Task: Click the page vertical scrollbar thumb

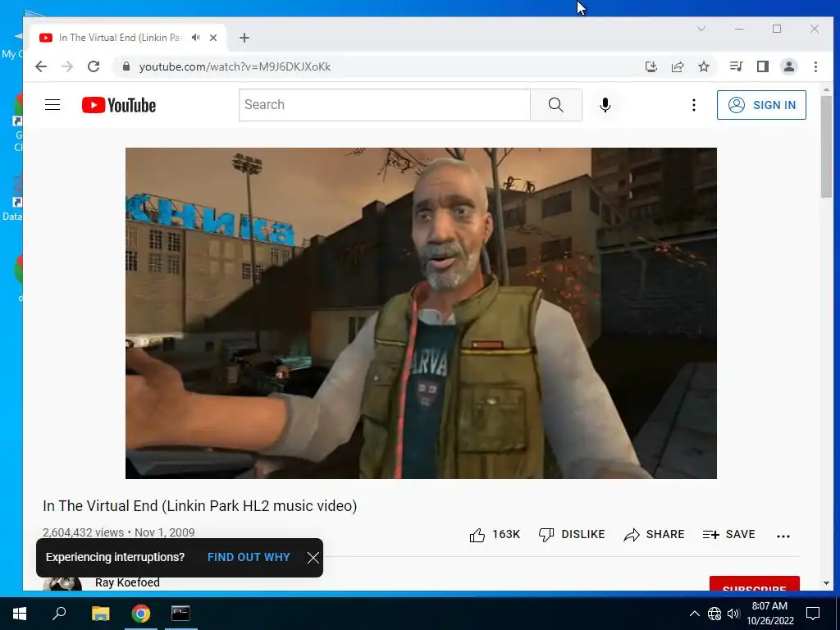Action: [826, 147]
